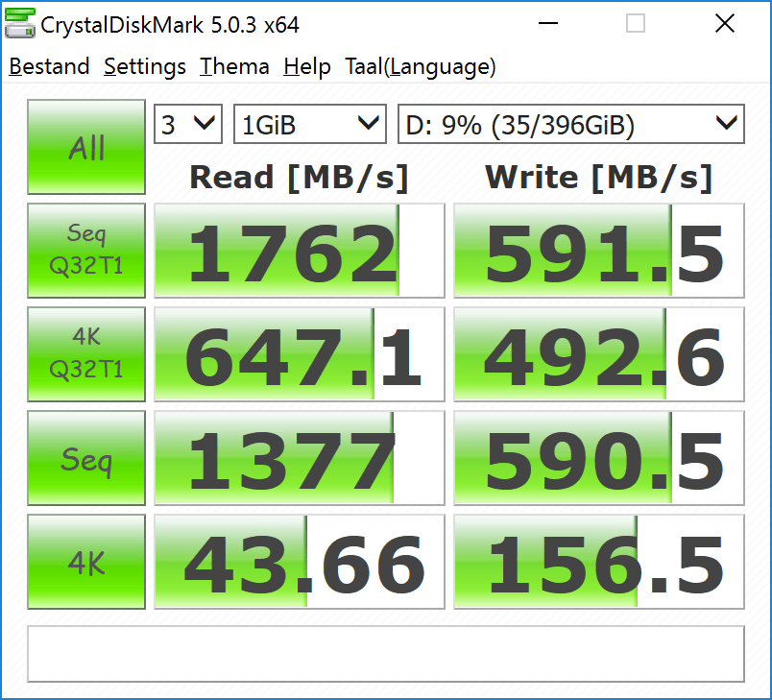Screen dimensions: 772x700
Task: Expand the 1GiB test size dropdown
Action: [x=310, y=124]
